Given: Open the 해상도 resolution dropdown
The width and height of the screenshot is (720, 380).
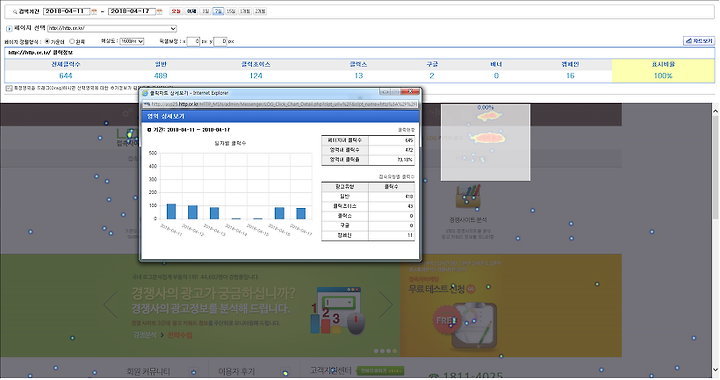Looking at the screenshot, I should [x=132, y=41].
